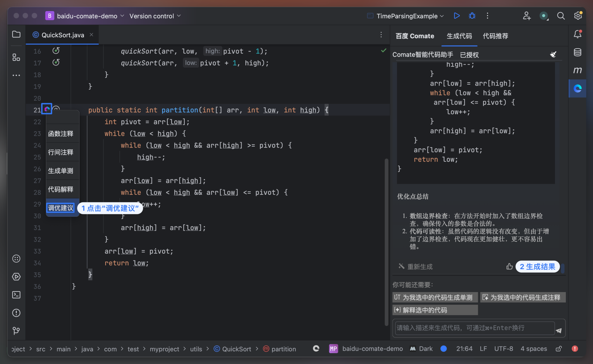Toggle the read-only lock icon in the status bar

[x=558, y=349]
